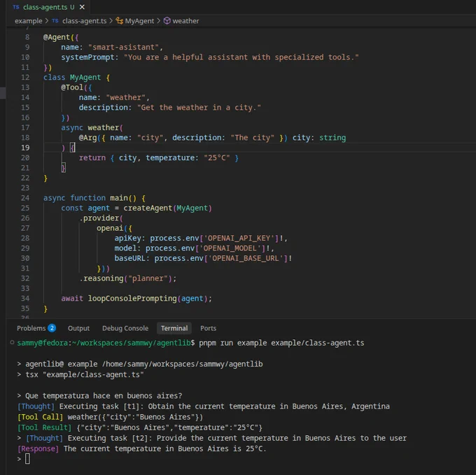Click 'openai' call on line 27
Screen dimensions: 476x475
[x=110, y=228]
